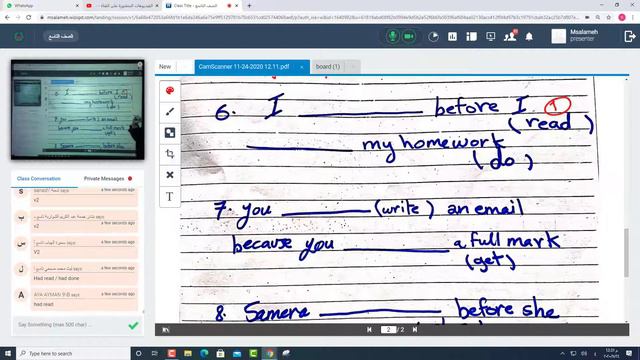Select the crop tool

[x=170, y=154]
